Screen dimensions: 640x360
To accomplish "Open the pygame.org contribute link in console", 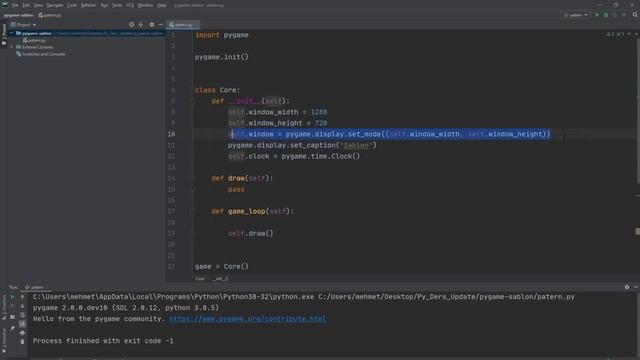I will (248, 319).
